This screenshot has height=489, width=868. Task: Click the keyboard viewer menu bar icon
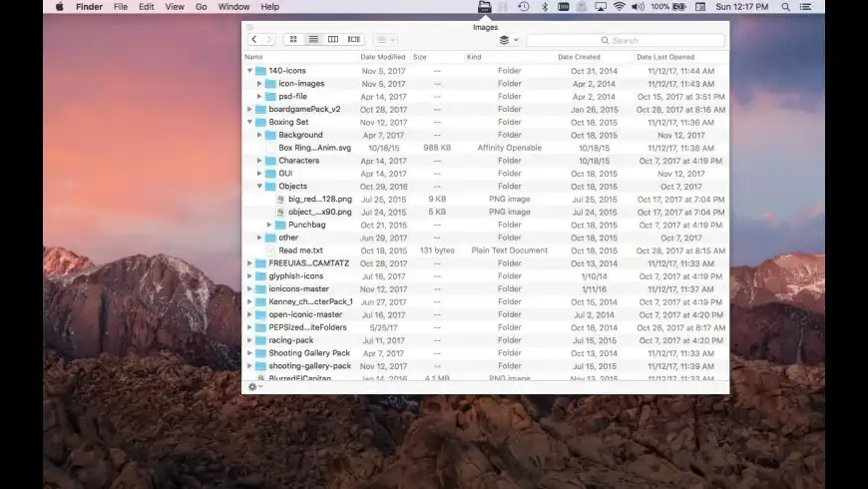coord(563,7)
